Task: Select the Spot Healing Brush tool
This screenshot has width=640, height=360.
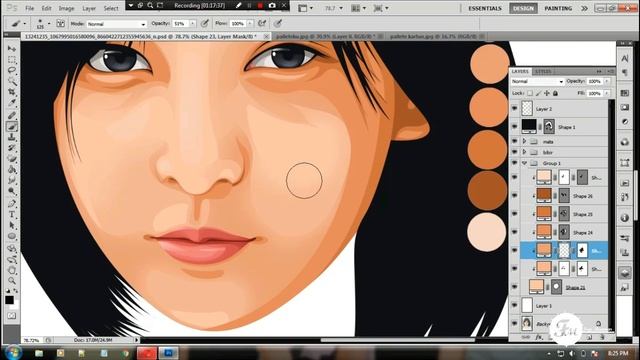Action: click(x=12, y=116)
